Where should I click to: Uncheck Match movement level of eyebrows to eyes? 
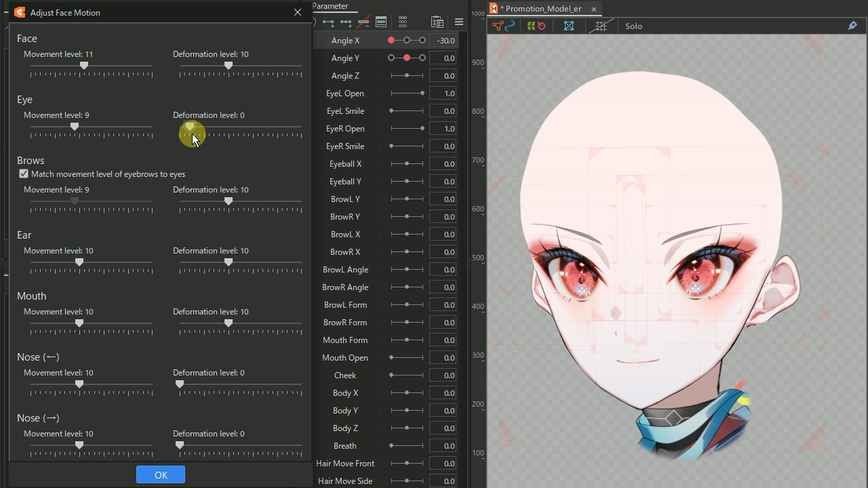24,174
